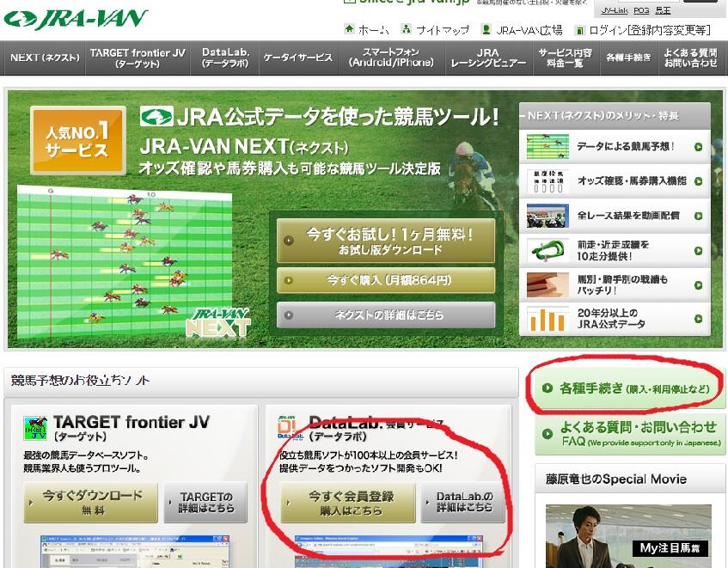Image resolution: width=728 pixels, height=568 pixels.
Task: Click arrow icon beside 馬別・騎手別の戦績
Action: [x=698, y=285]
